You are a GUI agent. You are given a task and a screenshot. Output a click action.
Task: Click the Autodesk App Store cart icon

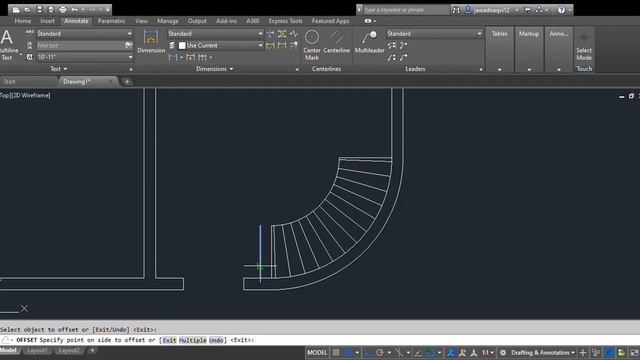(528, 10)
